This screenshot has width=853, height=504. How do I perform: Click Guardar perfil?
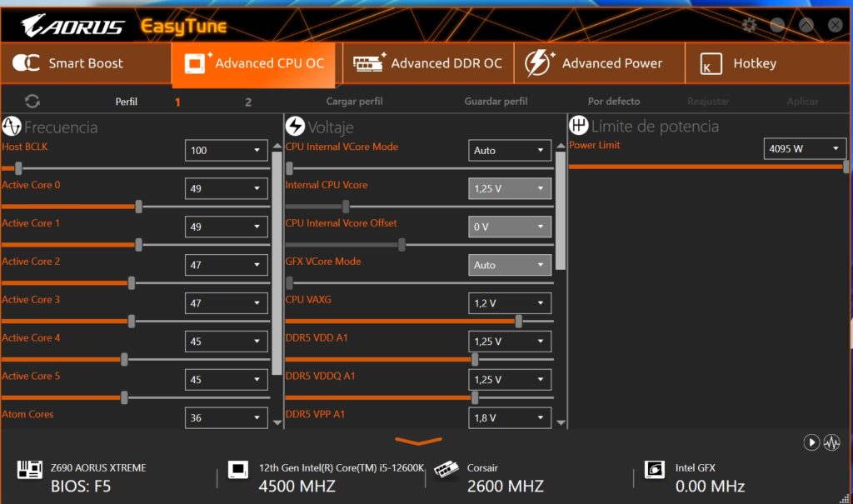click(496, 102)
